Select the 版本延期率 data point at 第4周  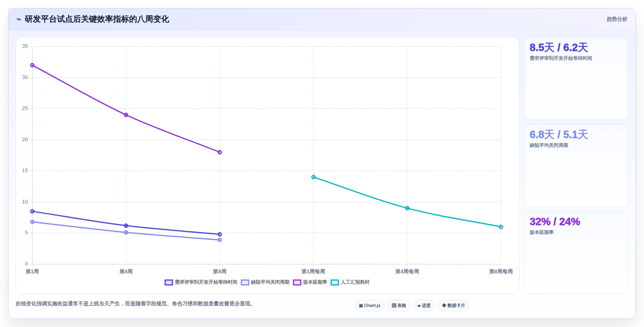(126, 115)
